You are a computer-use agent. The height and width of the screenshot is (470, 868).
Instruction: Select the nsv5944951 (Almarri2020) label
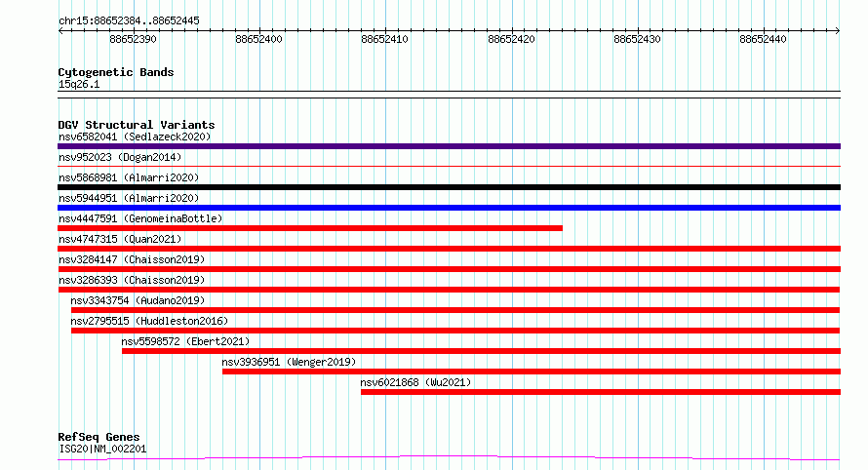(129, 198)
